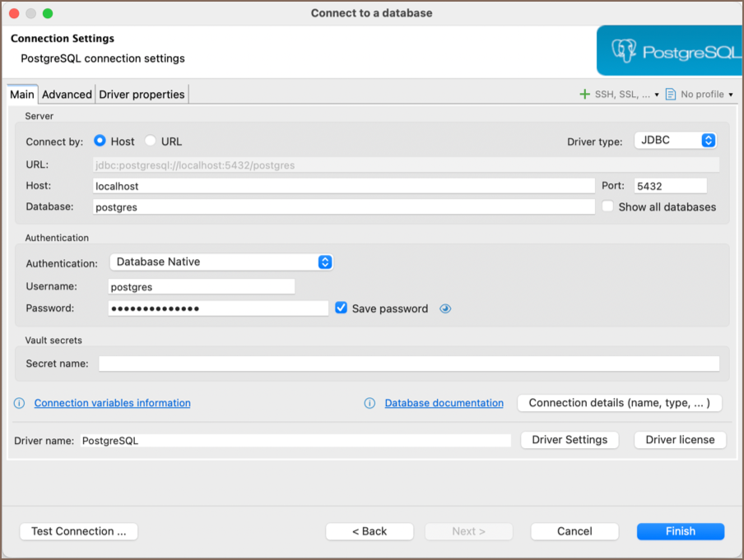
Task: Click info icon beside Database documentation
Action: coord(370,403)
